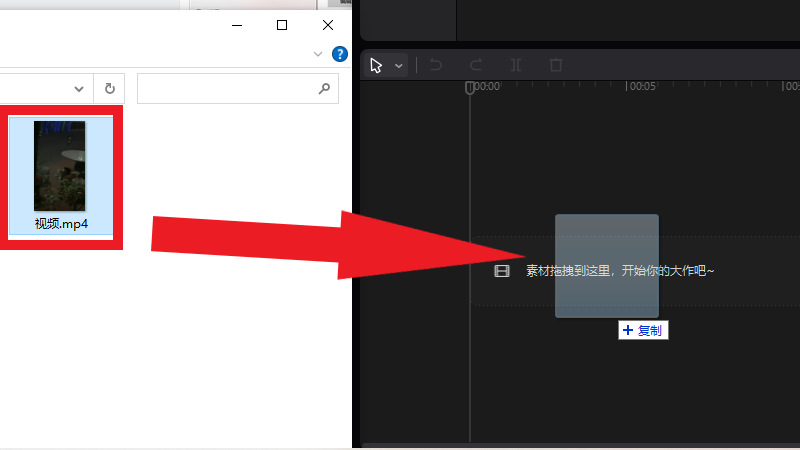Screen dimensions: 800x450
Task: Click the film strip icon on track
Action: click(x=502, y=271)
